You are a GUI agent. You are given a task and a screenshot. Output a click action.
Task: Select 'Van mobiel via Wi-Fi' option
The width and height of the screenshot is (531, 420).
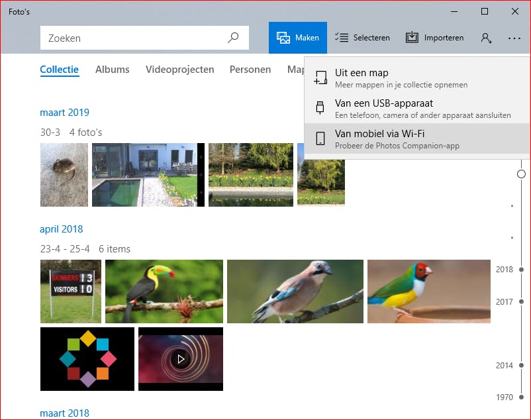coord(417,139)
